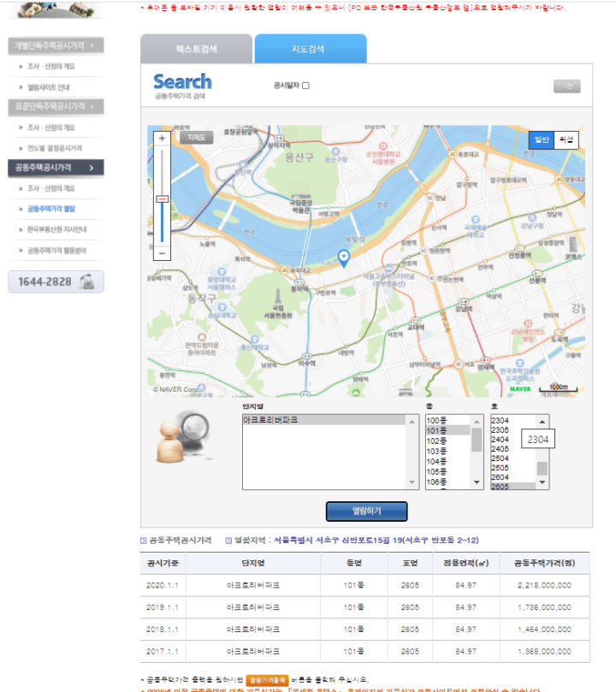Click the 공동주택가격(원) column header

tap(544, 563)
